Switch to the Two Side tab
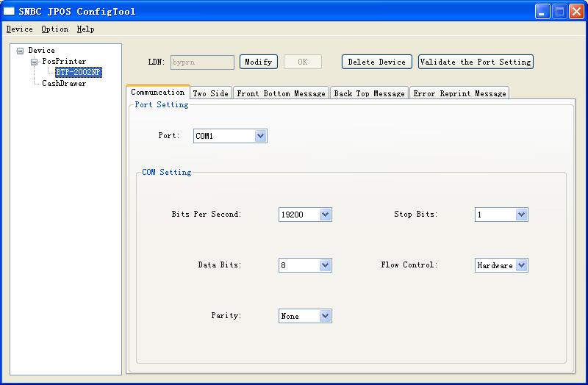This screenshot has width=588, height=385. click(211, 93)
